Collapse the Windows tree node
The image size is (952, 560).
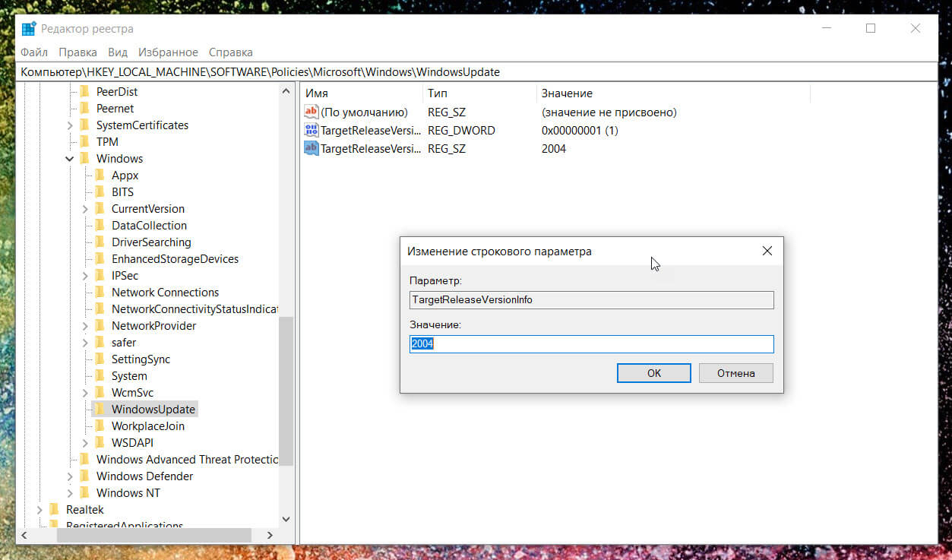coord(70,158)
